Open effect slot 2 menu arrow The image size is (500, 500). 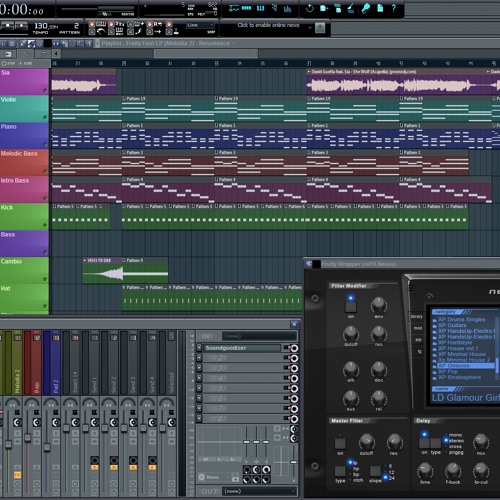pos(199,358)
